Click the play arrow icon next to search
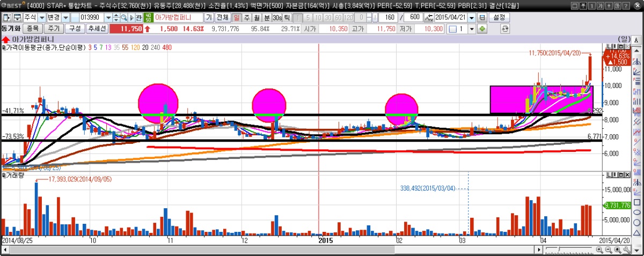644x256 pixels. (131, 17)
